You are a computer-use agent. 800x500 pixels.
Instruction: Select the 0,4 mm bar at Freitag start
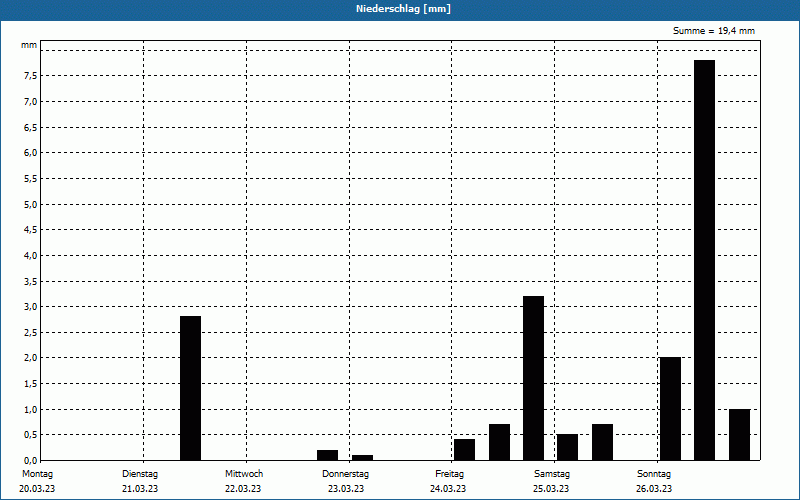point(464,449)
